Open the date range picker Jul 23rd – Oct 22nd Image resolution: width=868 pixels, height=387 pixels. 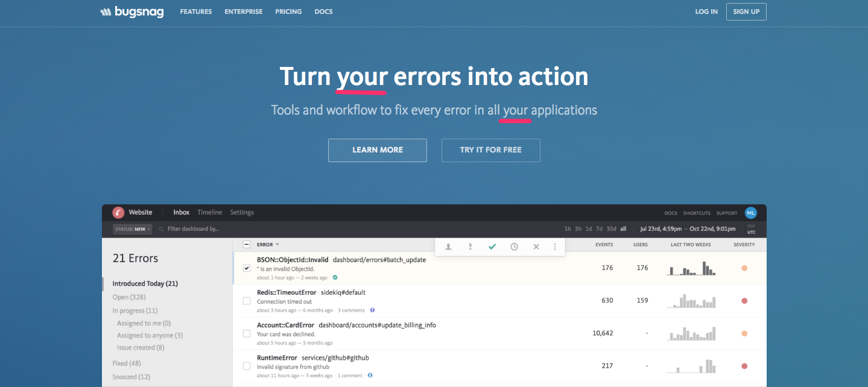[687, 229]
